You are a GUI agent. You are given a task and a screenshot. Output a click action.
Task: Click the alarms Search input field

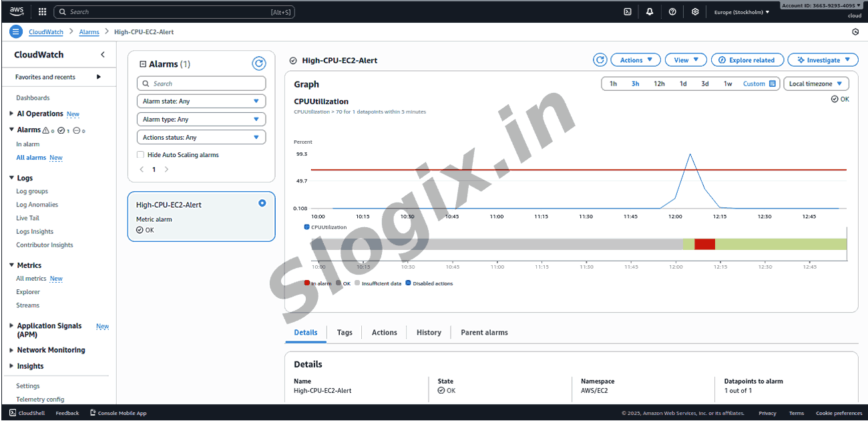pyautogui.click(x=201, y=84)
